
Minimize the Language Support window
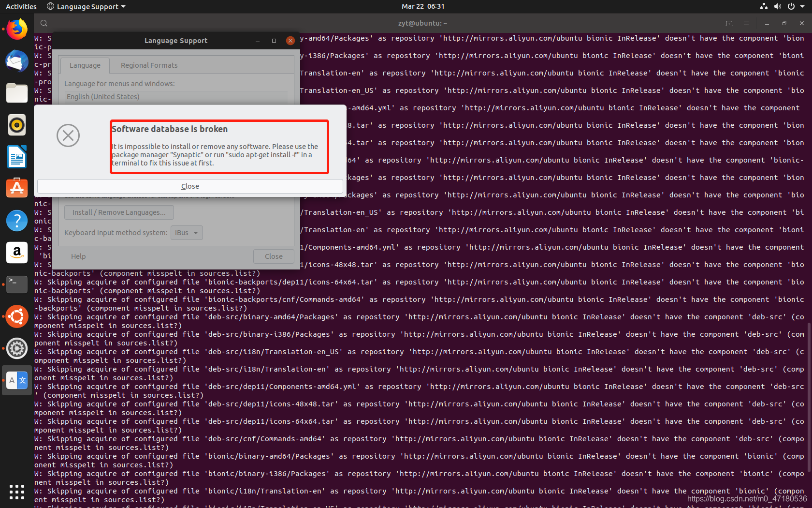258,41
